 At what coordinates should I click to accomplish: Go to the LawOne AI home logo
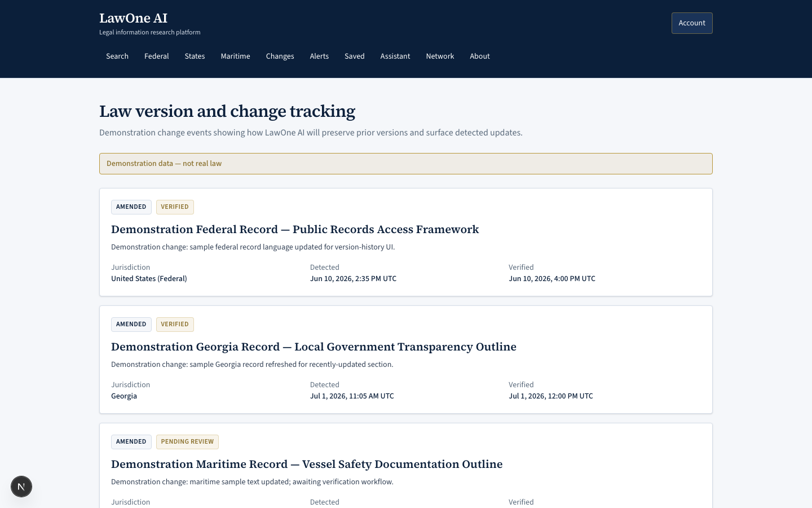(134, 18)
